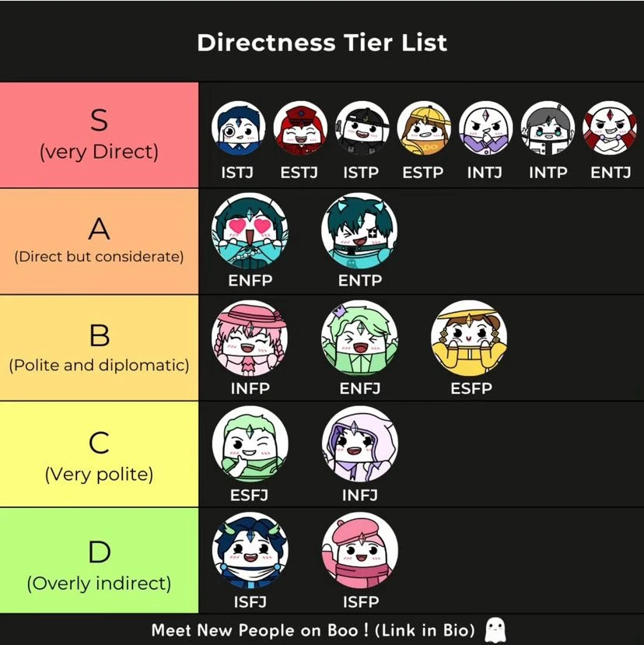Click the ISFJ horned avatar
The image size is (644, 645).
click(x=250, y=552)
